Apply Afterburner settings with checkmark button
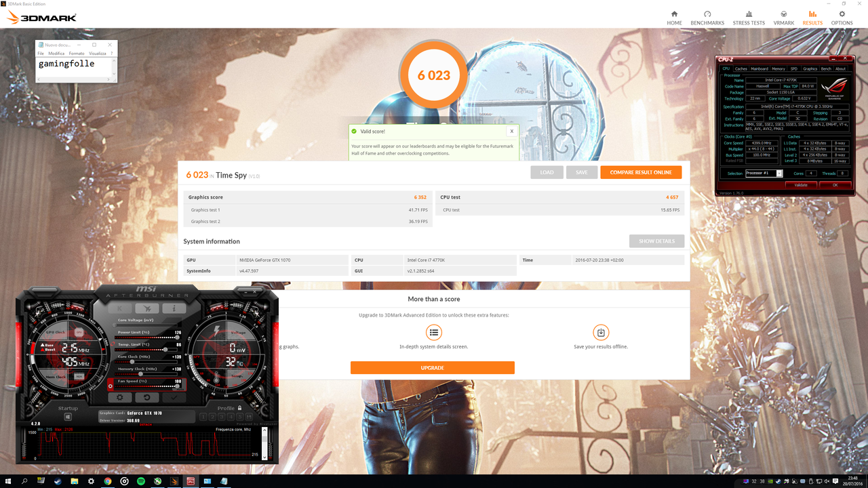This screenshot has height=488, width=868. click(x=174, y=398)
